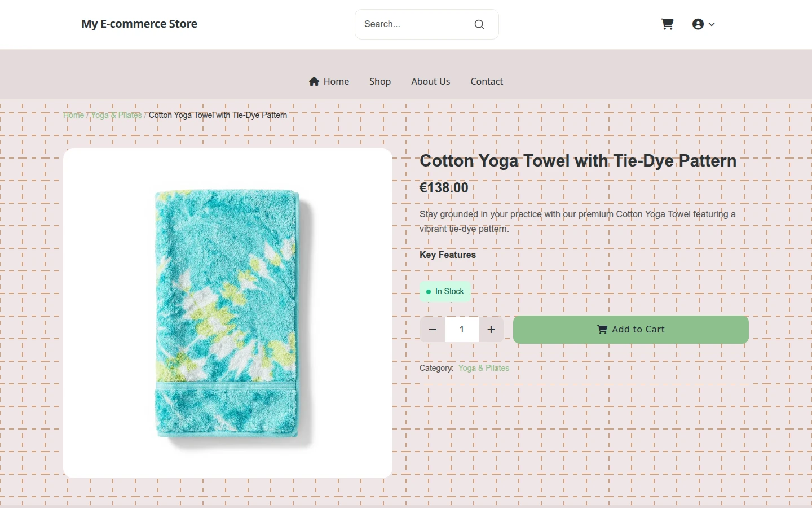Go to the My E-commerce Store logo

[139, 24]
